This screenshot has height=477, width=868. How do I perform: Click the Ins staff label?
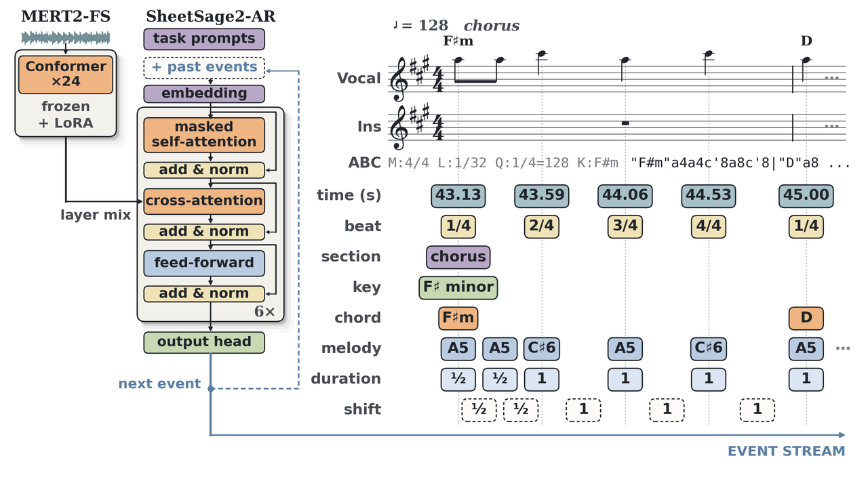coord(369,127)
